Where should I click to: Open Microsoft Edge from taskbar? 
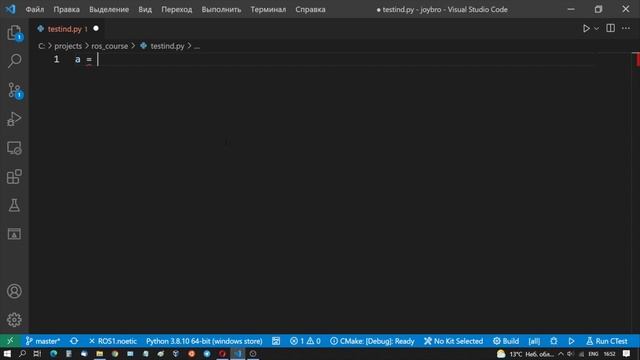click(x=53, y=353)
